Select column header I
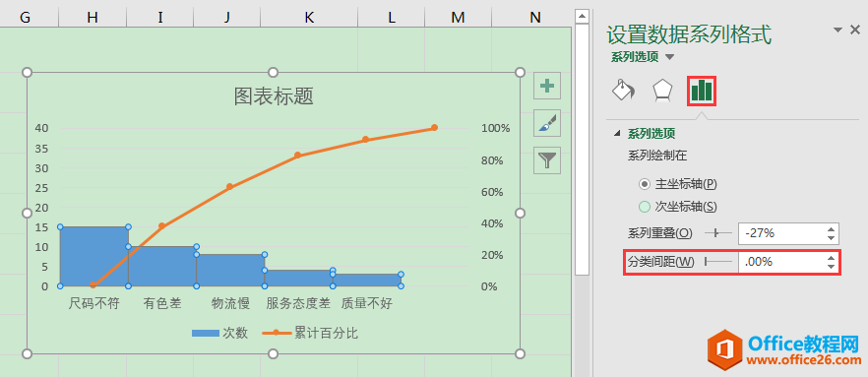868x377 pixels. 160,18
